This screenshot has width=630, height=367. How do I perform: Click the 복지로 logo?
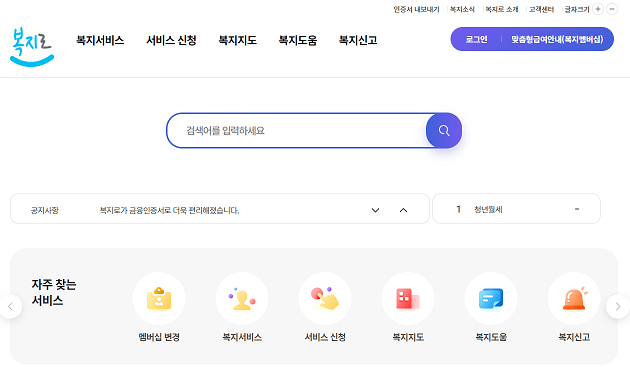pyautogui.click(x=32, y=46)
